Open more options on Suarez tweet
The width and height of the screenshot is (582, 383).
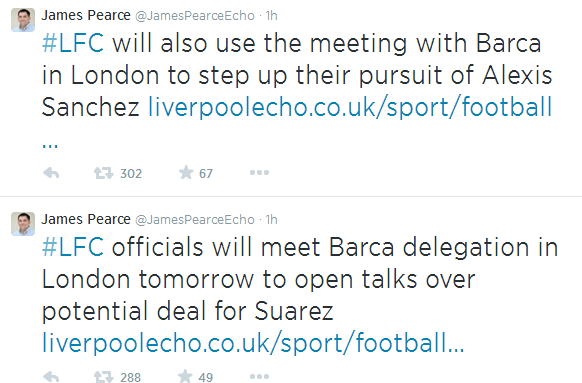(x=259, y=376)
